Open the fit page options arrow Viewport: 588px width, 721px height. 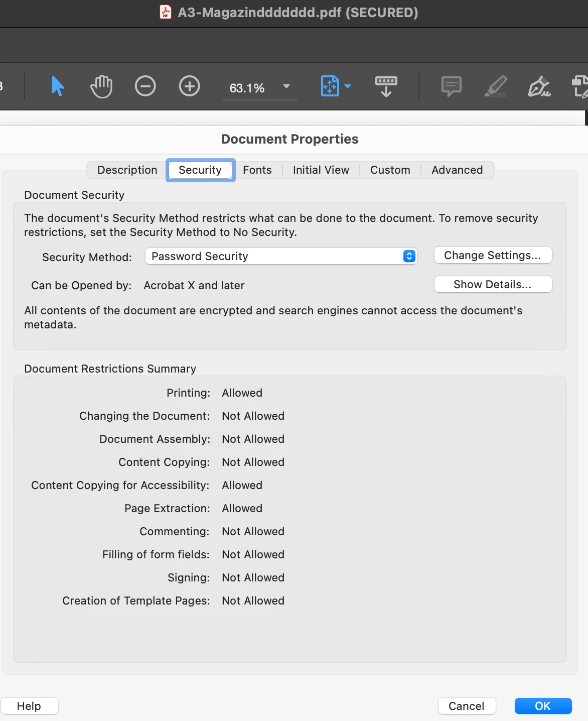click(348, 86)
